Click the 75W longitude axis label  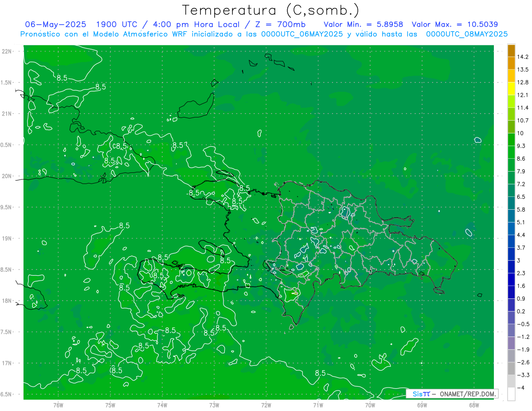(110, 405)
